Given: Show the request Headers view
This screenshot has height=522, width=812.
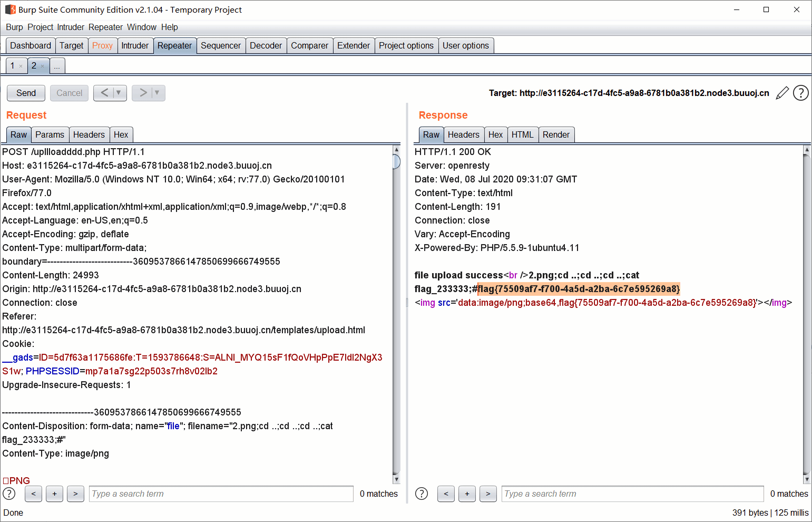Looking at the screenshot, I should pos(89,134).
